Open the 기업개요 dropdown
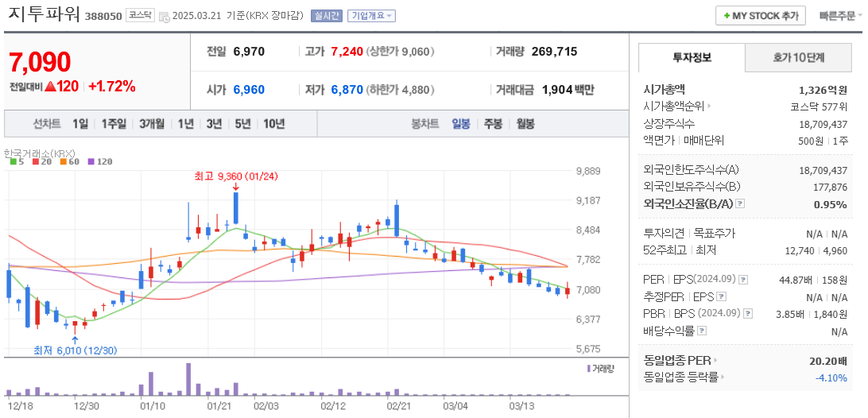868x418 pixels. tap(371, 16)
